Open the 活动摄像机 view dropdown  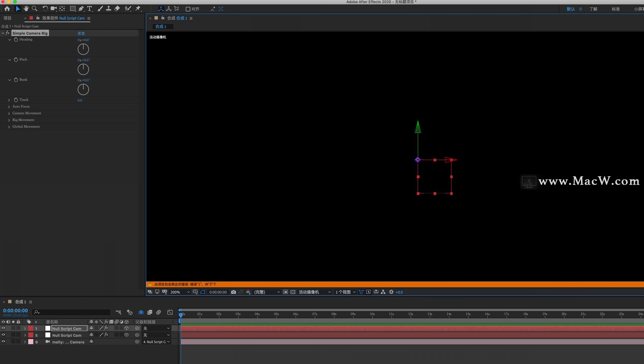[x=314, y=292]
